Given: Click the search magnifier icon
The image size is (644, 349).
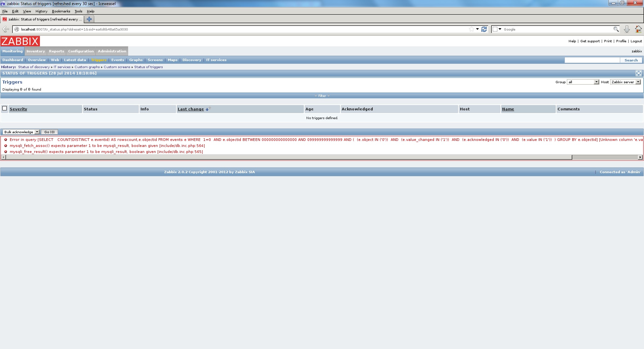Looking at the screenshot, I should click(x=616, y=29).
